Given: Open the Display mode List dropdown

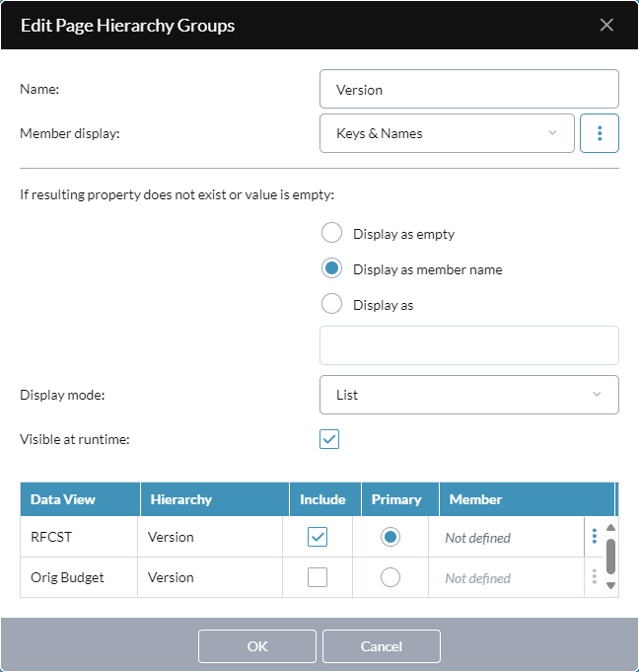Looking at the screenshot, I should pos(469,395).
